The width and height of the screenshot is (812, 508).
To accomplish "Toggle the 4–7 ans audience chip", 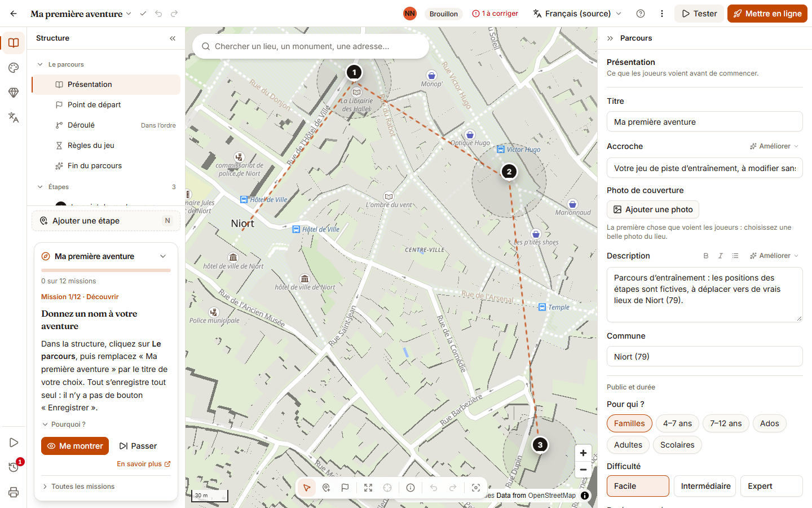I will 677,423.
